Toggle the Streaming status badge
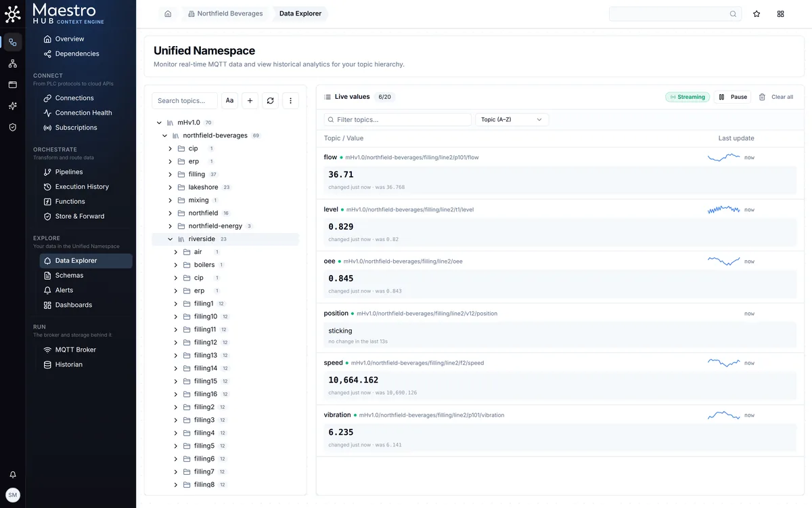The height and width of the screenshot is (508, 812). [687, 97]
